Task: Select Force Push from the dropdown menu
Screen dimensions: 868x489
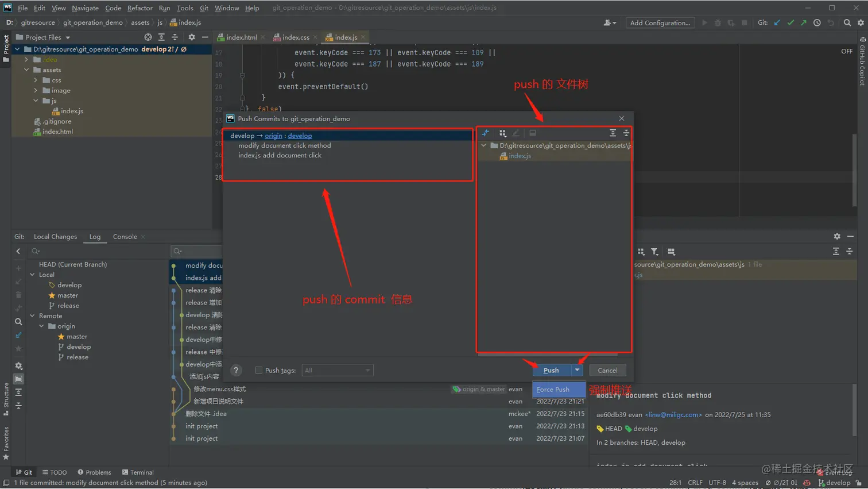Action: click(559, 390)
